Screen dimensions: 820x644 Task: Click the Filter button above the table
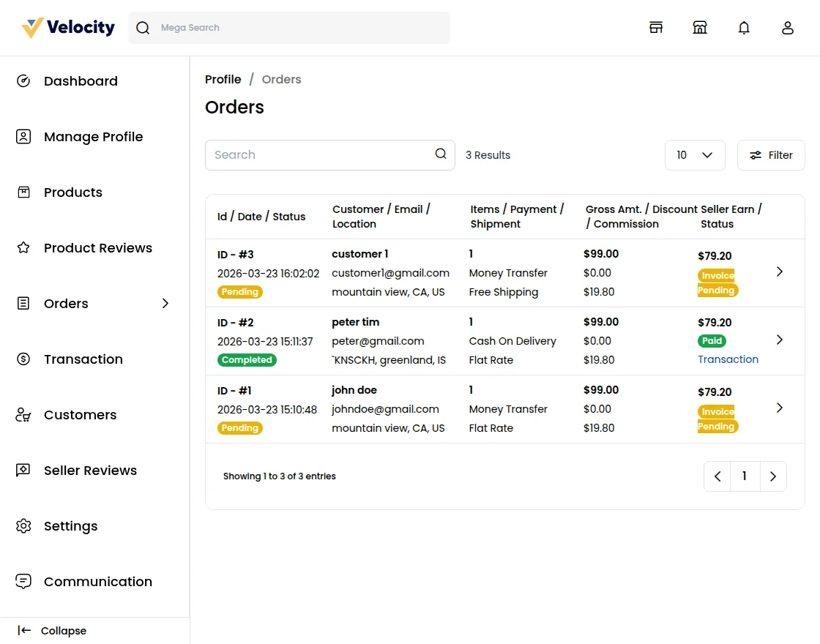point(770,155)
